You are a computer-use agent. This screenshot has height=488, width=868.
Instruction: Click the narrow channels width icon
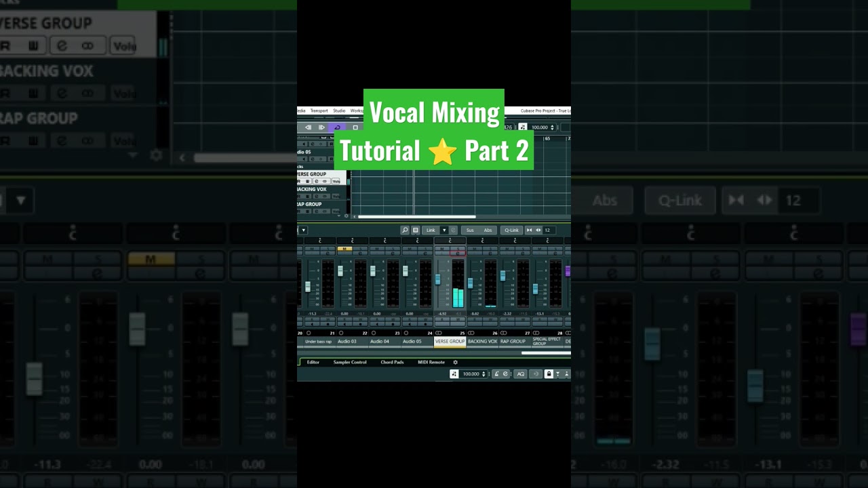pos(530,230)
